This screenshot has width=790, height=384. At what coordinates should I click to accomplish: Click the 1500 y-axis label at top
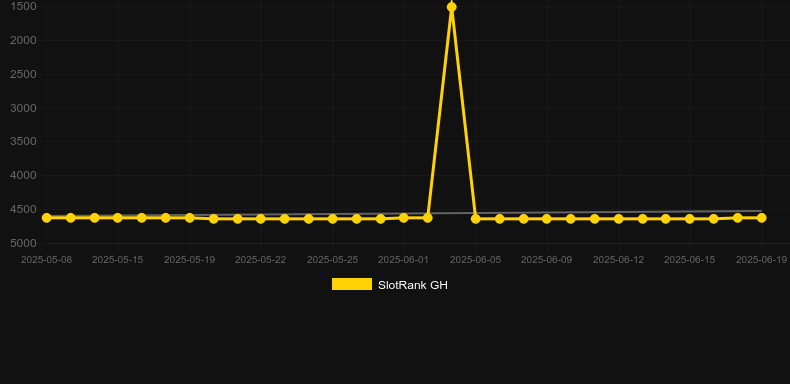23,7
